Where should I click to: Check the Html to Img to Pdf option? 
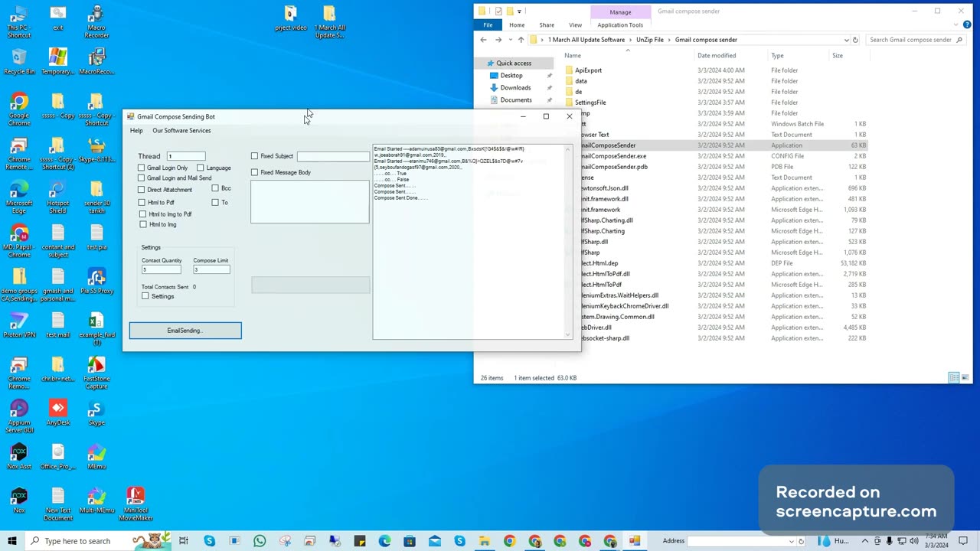coord(143,214)
